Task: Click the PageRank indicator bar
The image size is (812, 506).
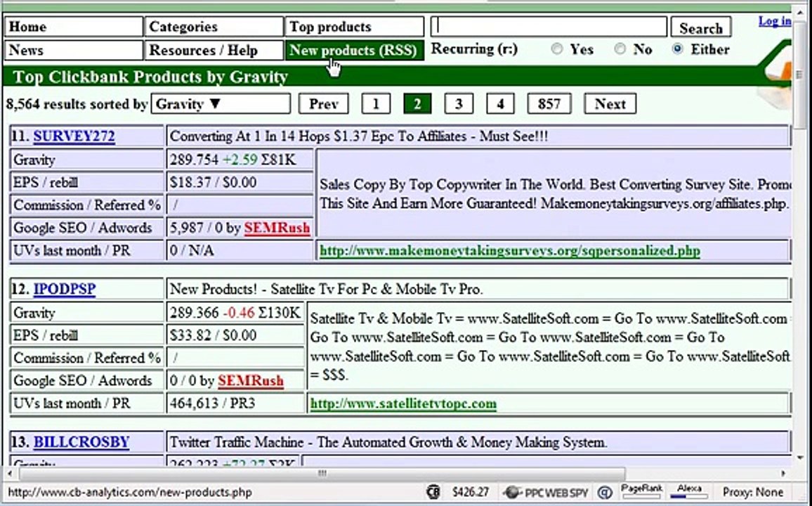Action: [x=641, y=492]
